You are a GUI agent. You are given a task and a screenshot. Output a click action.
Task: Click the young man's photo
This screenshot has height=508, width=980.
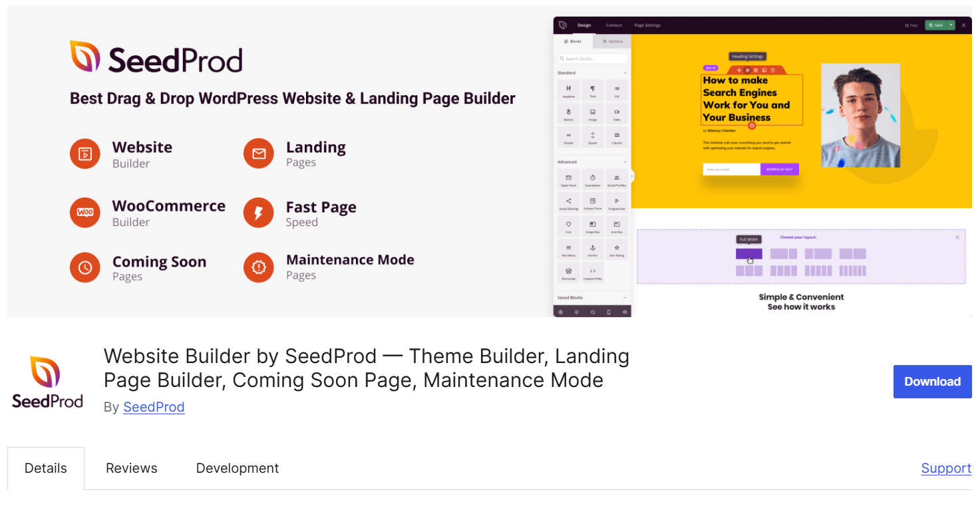[861, 115]
